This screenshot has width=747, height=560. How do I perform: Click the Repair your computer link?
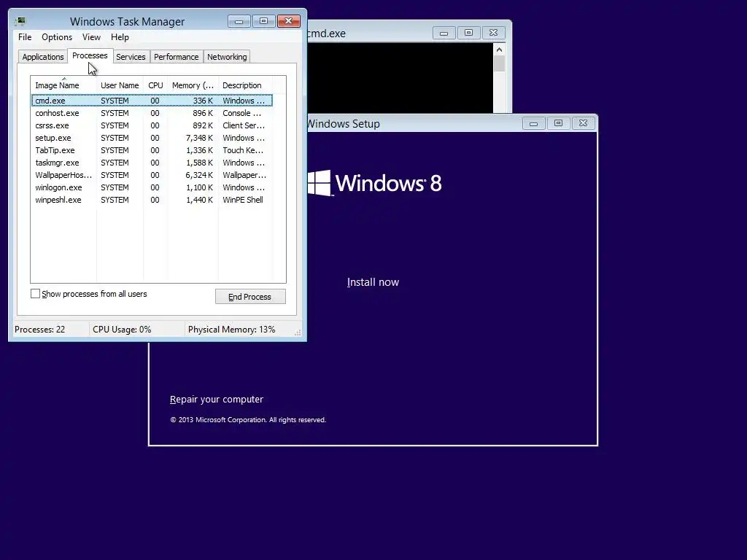(x=216, y=400)
